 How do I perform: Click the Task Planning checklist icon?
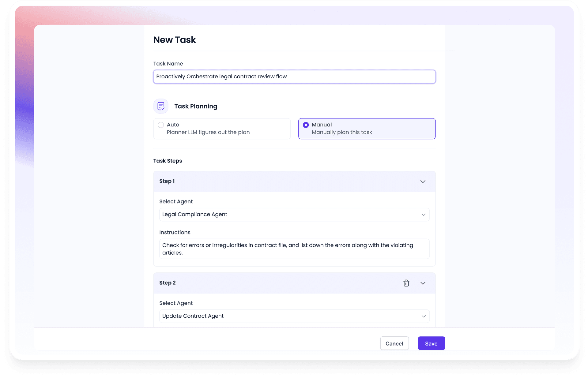coord(161,106)
